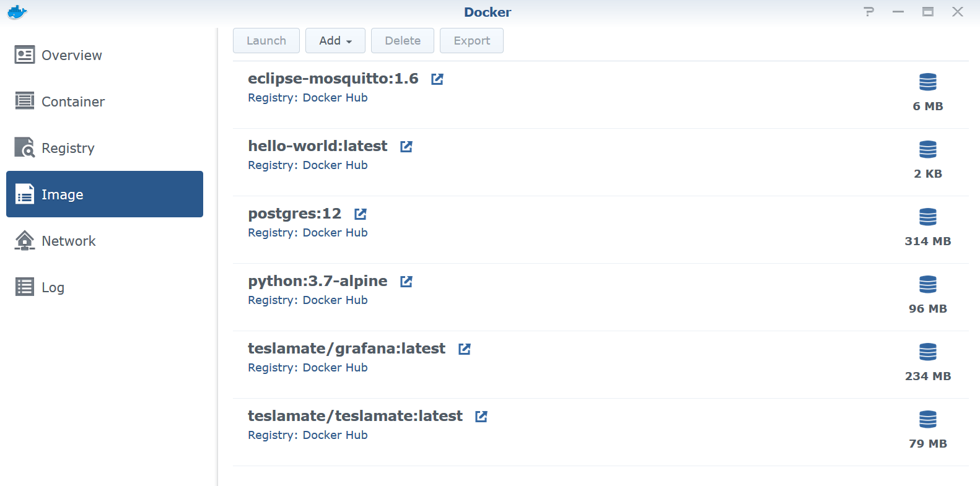Open external link for hello-world:latest
This screenshot has height=486, width=980.
point(406,146)
